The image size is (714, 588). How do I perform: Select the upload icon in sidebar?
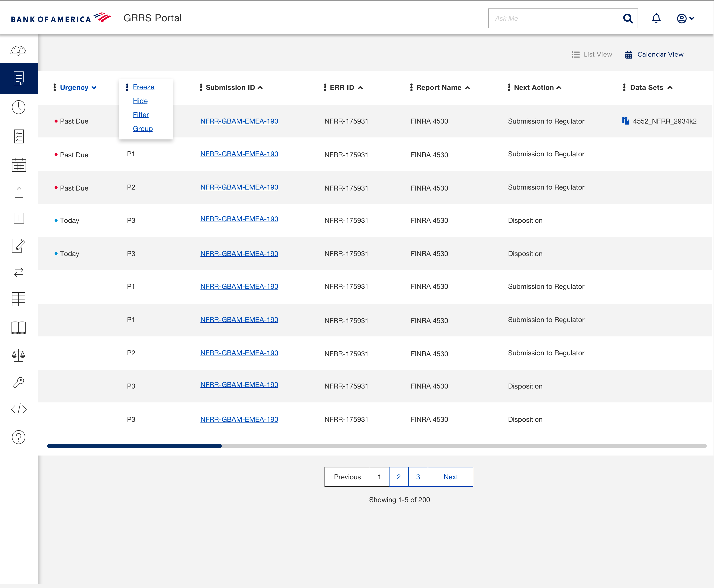19,192
